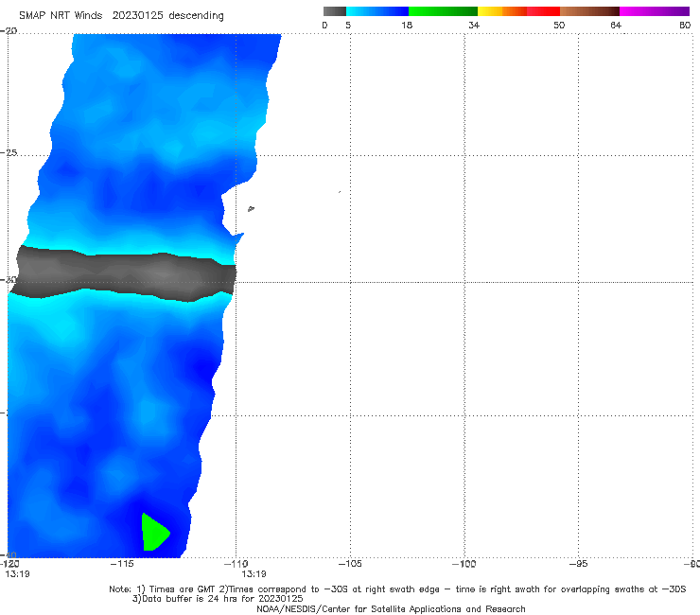
Task: Click the colorbar label 64
Action: (616, 25)
